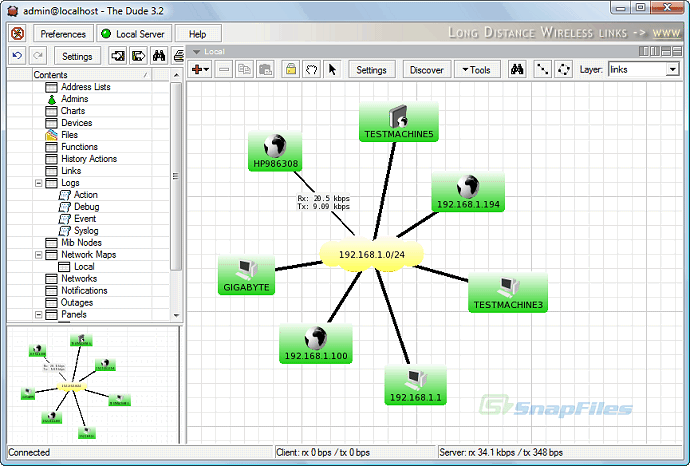Collapse the Logs tree node
The image size is (690, 466).
[x=39, y=183]
